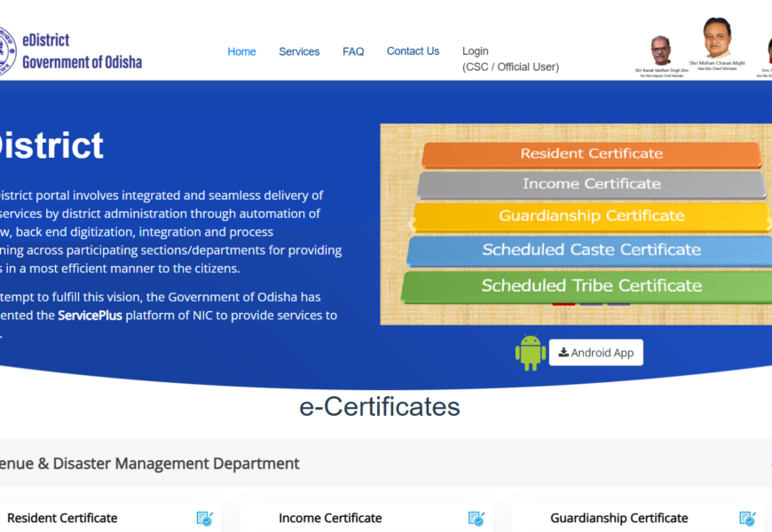The image size is (772, 532).
Task: Navigate to Contact Us
Action: [413, 51]
